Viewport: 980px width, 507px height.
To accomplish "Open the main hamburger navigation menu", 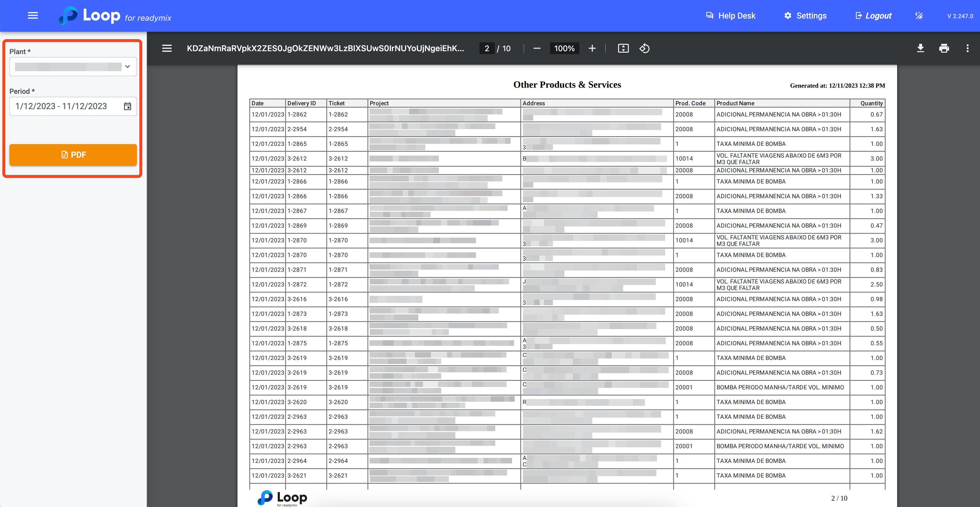I will tap(33, 16).
